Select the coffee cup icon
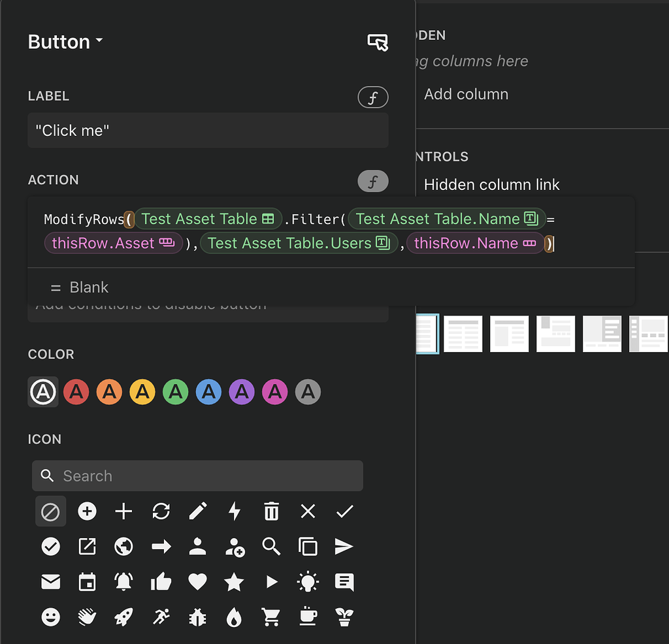669x644 pixels. [308, 617]
